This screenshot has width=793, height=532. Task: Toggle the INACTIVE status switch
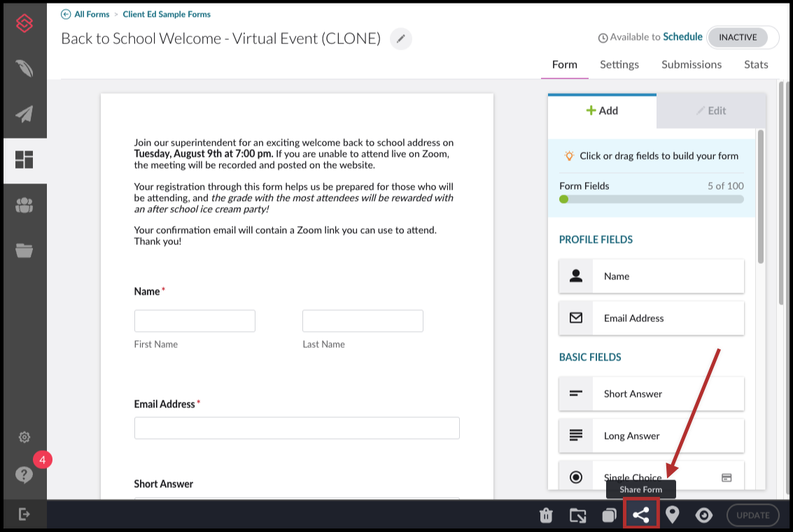743,37
